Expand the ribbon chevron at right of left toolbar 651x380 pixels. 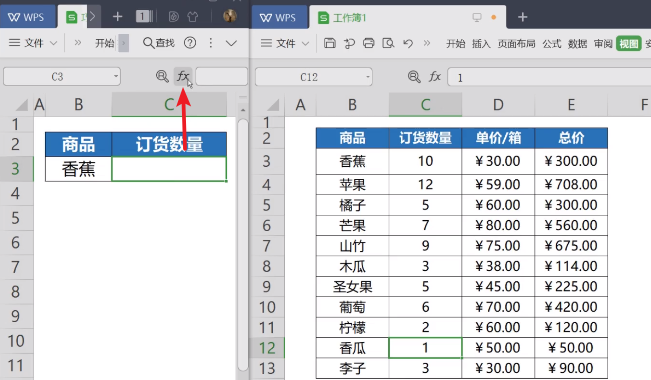[231, 43]
